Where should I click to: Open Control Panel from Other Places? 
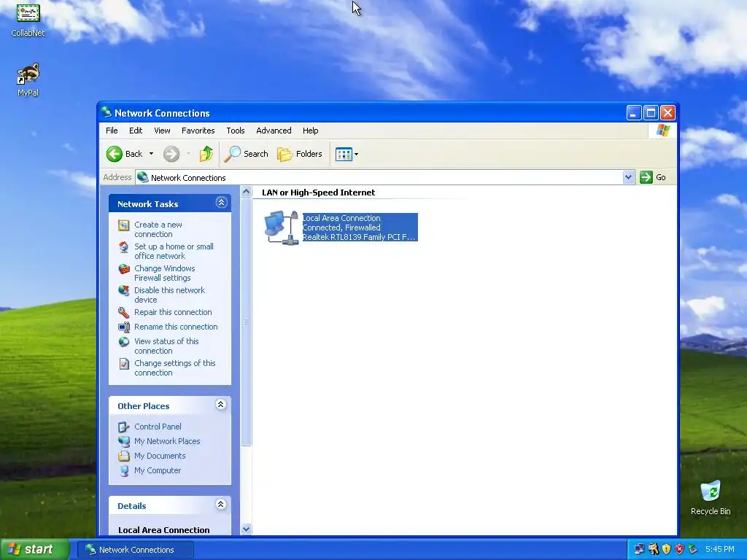point(158,427)
